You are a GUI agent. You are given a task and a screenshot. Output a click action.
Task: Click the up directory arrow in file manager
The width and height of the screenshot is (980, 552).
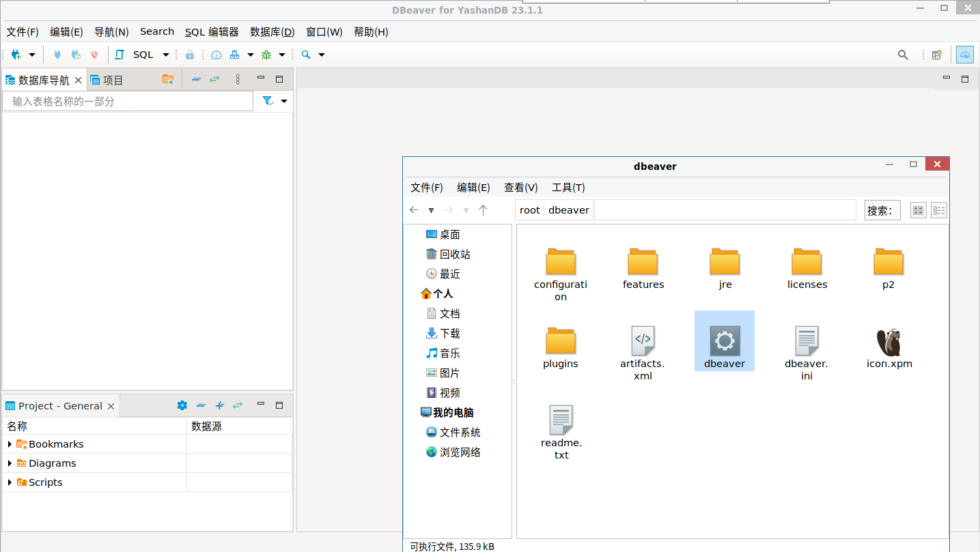483,210
